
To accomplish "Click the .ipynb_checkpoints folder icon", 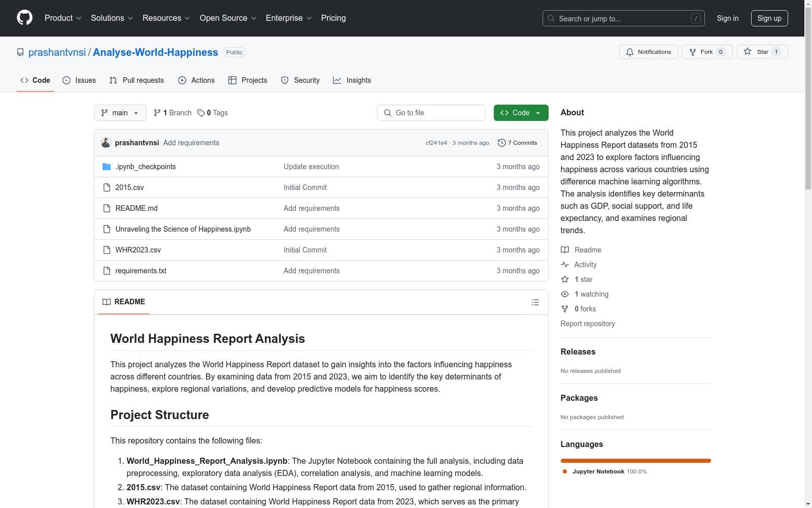I will click(107, 167).
